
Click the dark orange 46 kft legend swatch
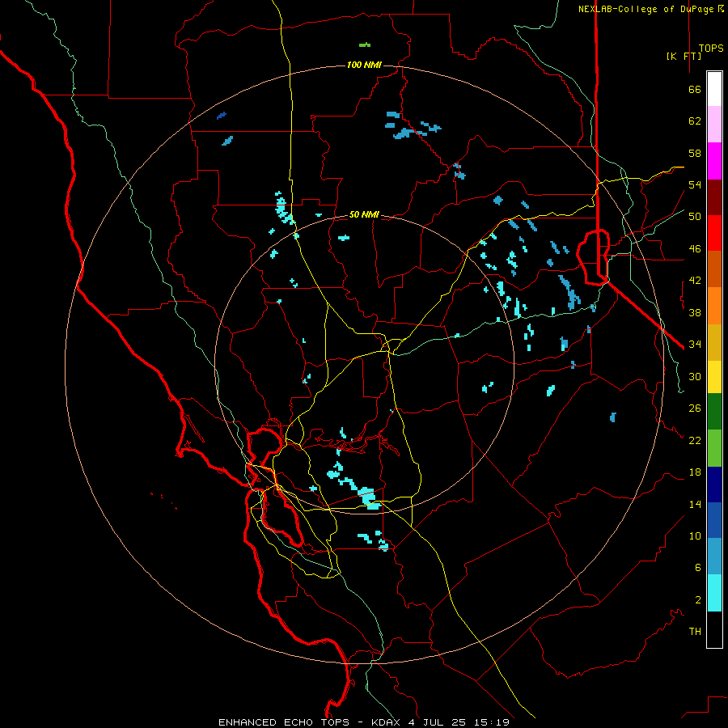pos(714,269)
